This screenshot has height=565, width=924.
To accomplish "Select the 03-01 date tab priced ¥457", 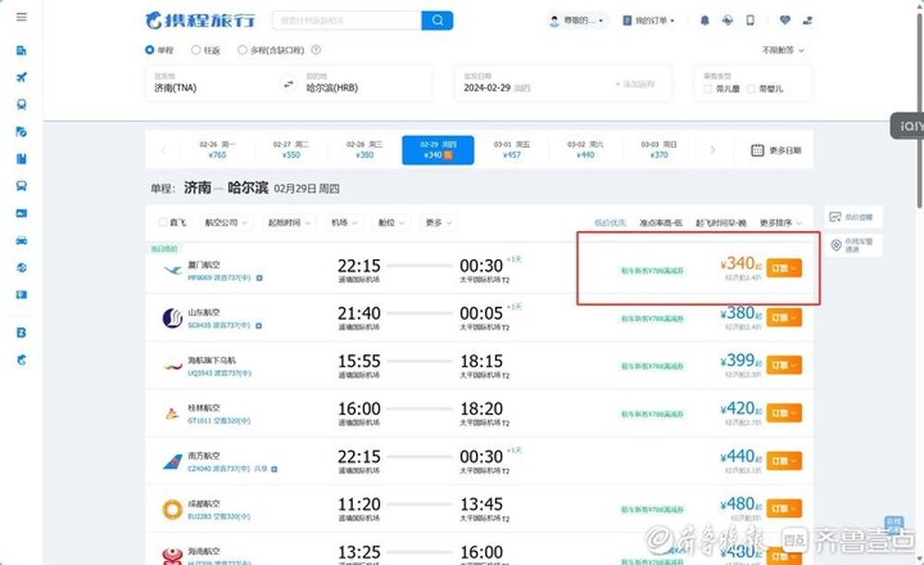I will [x=512, y=150].
